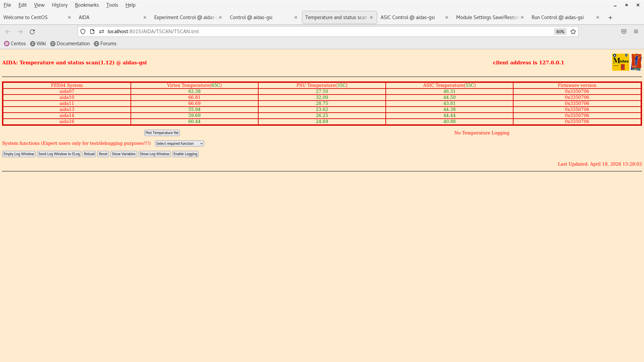Switch to the Run Control @ aidas-gsi tab
This screenshot has height=362, width=644.
click(557, 17)
